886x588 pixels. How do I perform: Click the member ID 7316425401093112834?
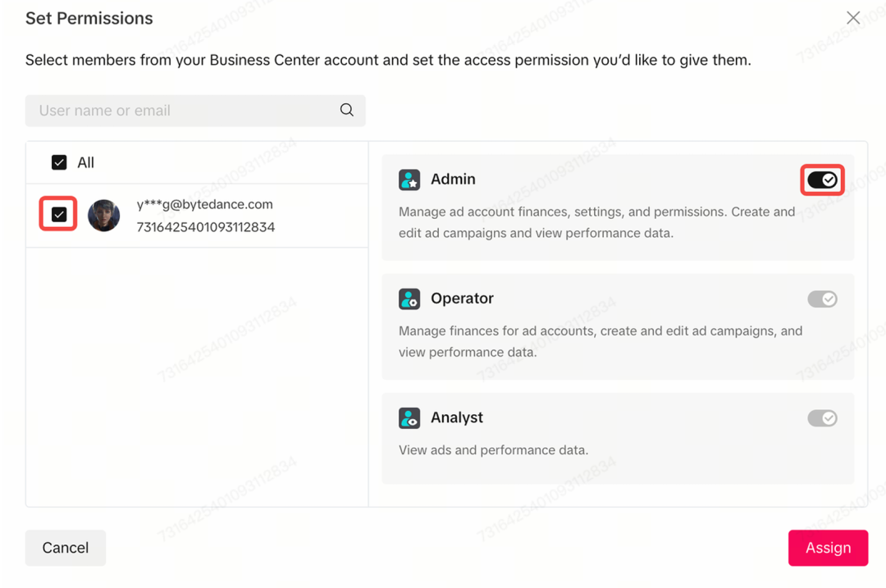(205, 227)
